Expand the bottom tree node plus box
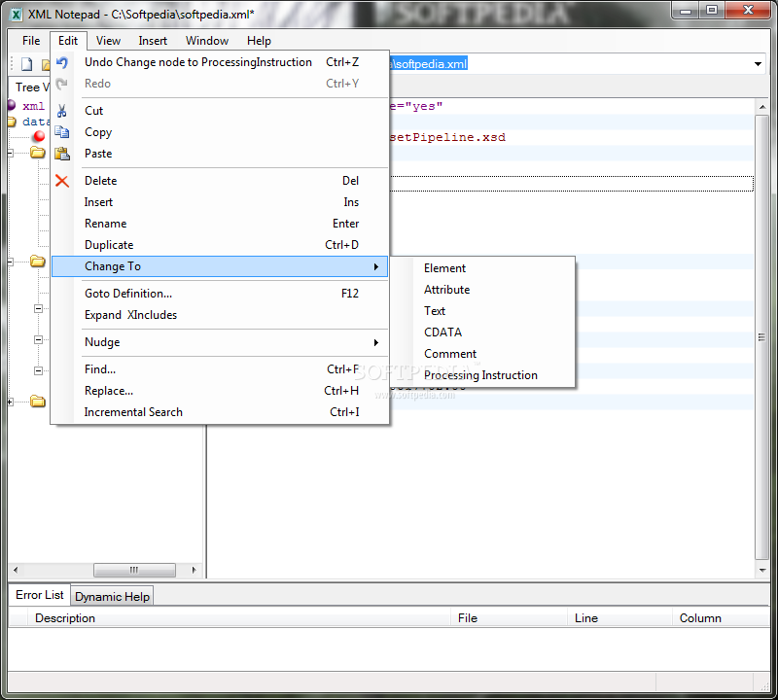This screenshot has width=778, height=700. (9, 402)
